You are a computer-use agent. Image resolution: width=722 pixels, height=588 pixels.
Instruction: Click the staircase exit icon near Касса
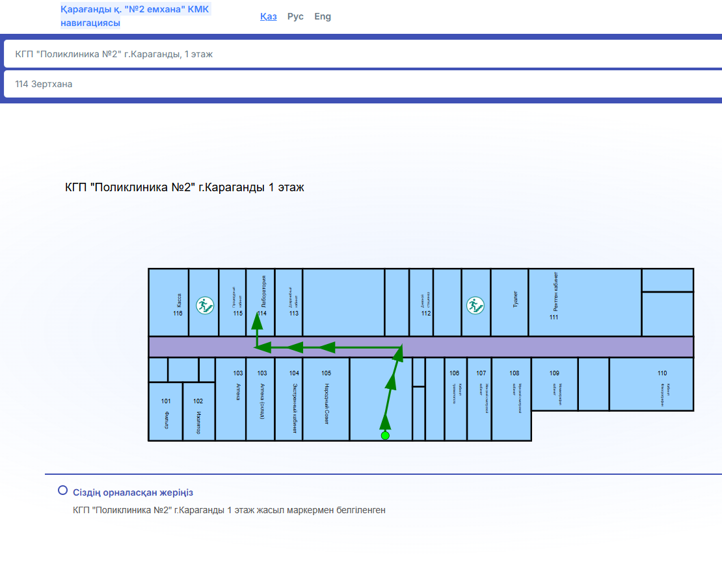click(205, 305)
